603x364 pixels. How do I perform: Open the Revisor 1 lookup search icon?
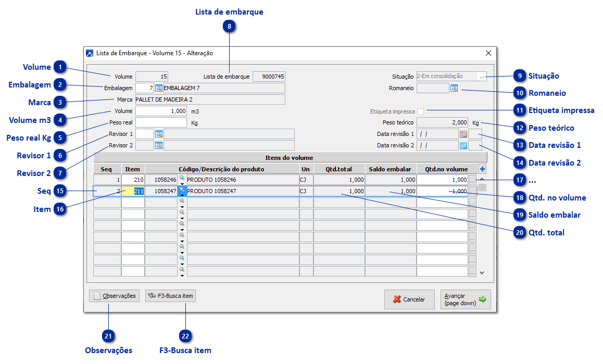click(158, 134)
